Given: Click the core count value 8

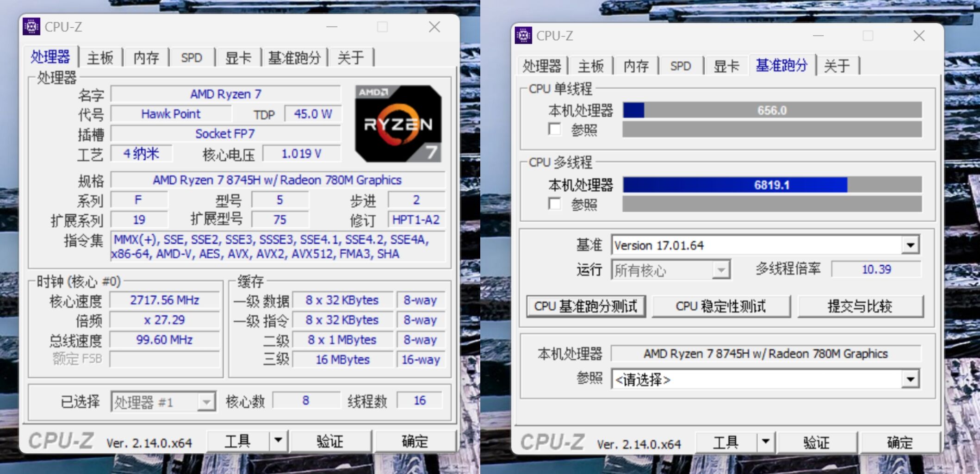Looking at the screenshot, I should point(306,400).
